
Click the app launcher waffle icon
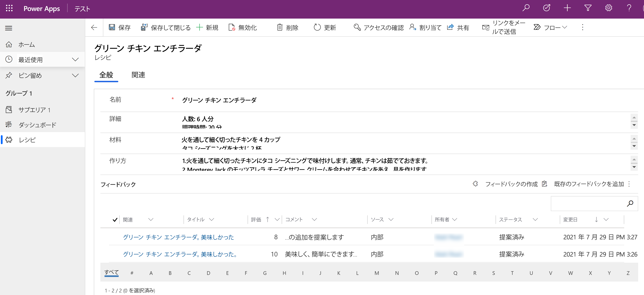(x=9, y=8)
